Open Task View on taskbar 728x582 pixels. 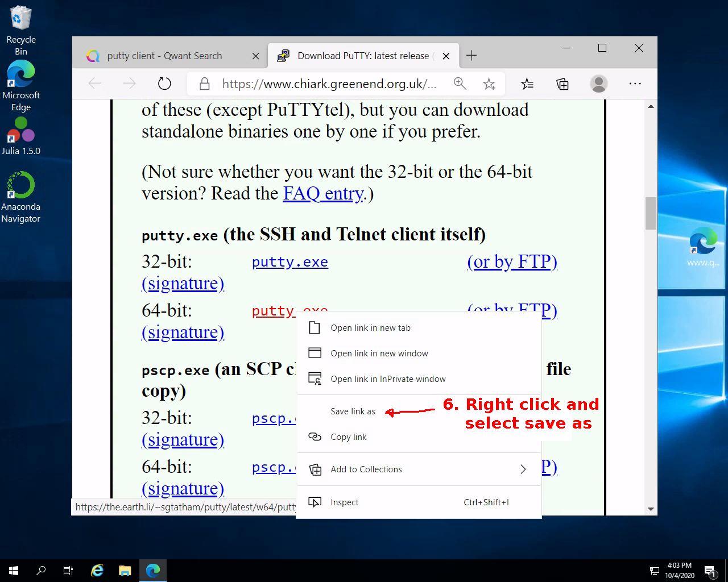coord(68,571)
